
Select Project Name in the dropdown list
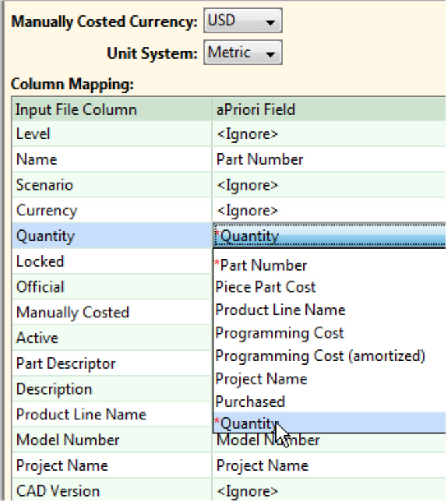[x=261, y=379]
